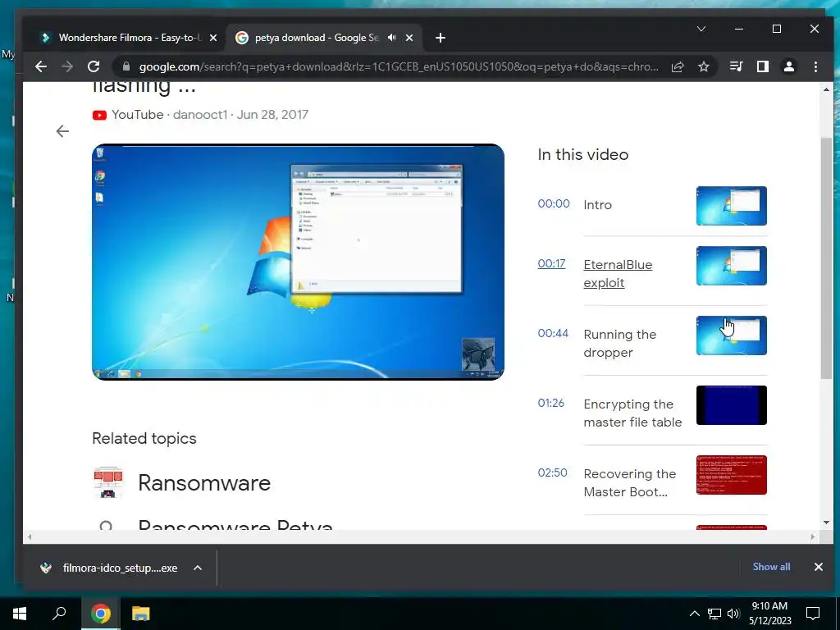Jump to 01:26 timestamp

pos(550,403)
